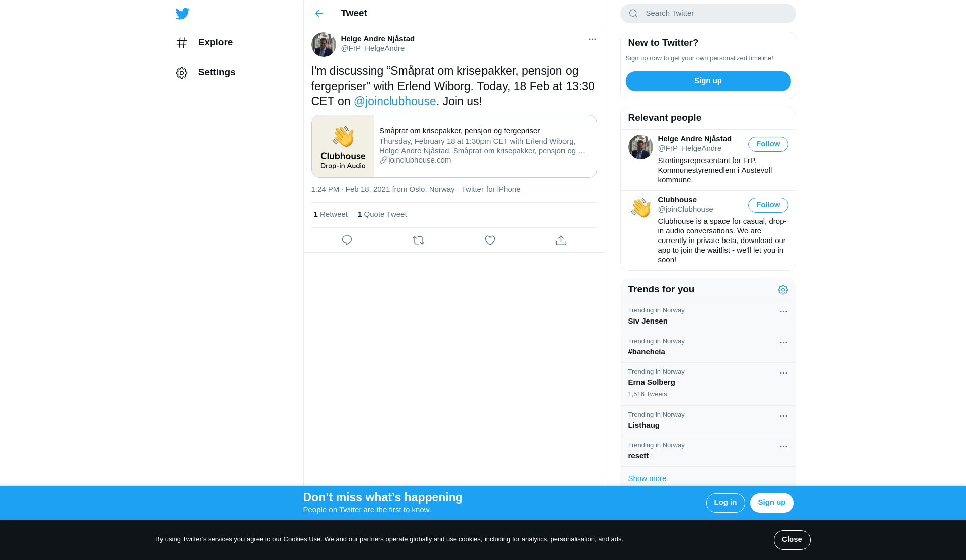
Task: Open the @joinclubhouse mention link
Action: (x=394, y=101)
